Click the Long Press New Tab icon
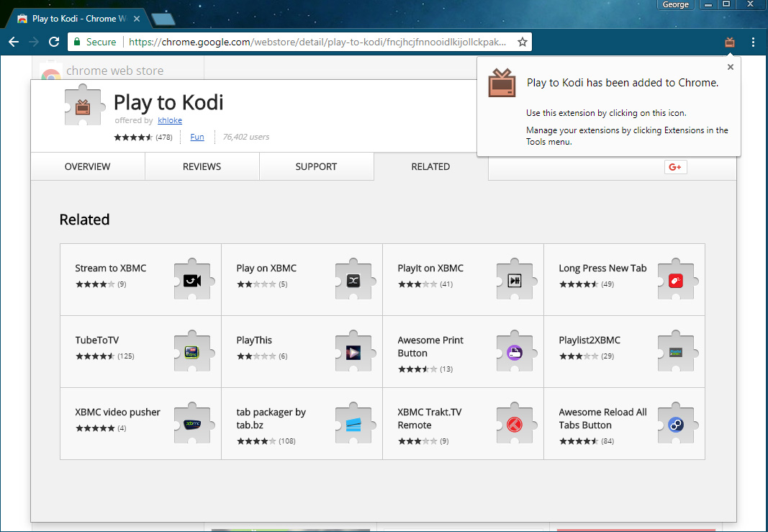This screenshot has height=532, width=768. point(676,279)
